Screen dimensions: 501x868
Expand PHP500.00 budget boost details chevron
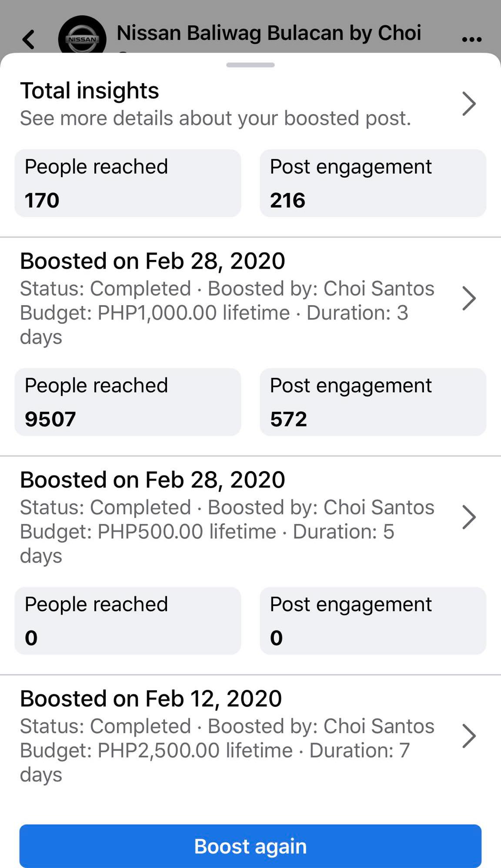(469, 517)
